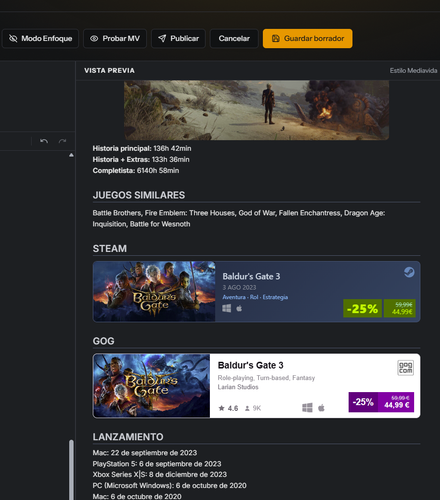The height and width of the screenshot is (500, 440).
Task: Click the GOG section heading
Action: click(103, 341)
